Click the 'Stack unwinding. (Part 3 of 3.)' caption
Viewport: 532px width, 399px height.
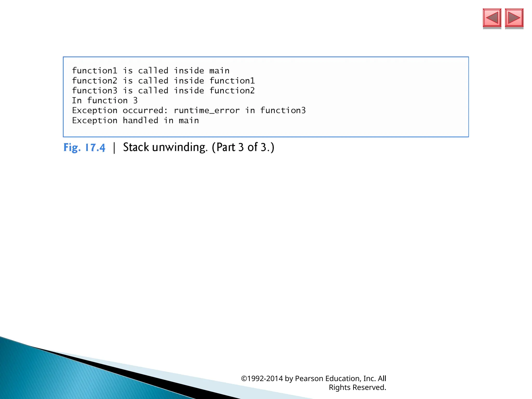198,147
